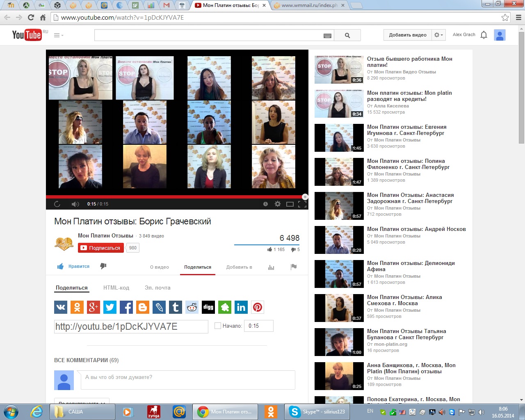The width and height of the screenshot is (525, 420).
Task: Open video Мон Платин отзывы: Андрей Носков
Action: pyautogui.click(x=416, y=229)
